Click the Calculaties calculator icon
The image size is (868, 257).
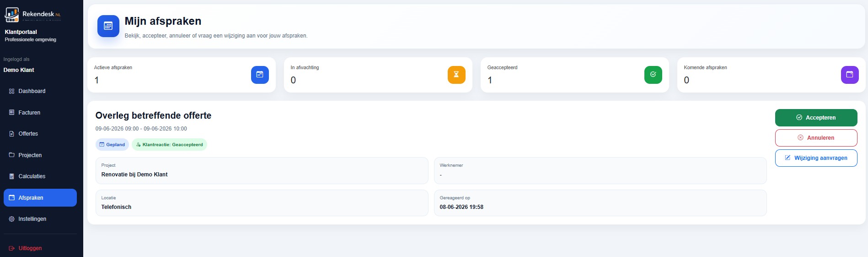[x=12, y=176]
